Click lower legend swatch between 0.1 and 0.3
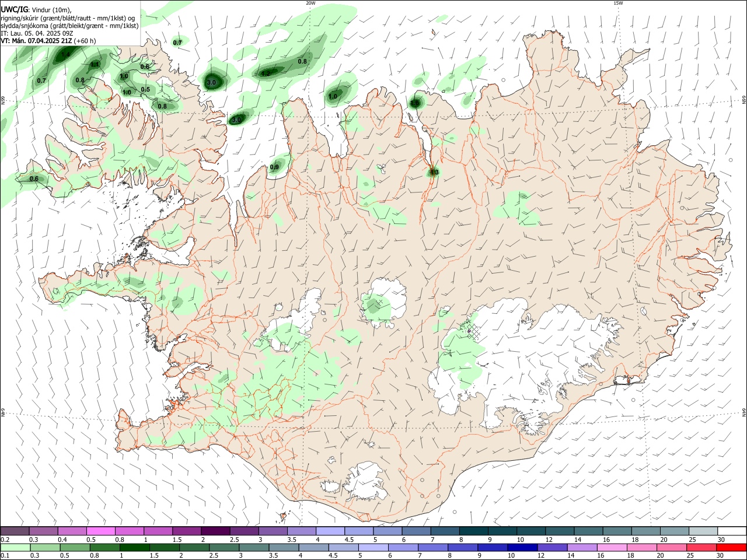Screen dimensions: 747x560 [x=15, y=547]
